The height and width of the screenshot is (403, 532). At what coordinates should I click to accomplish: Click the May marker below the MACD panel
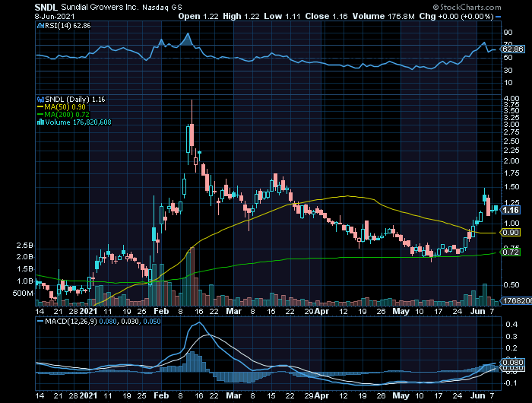[x=401, y=395]
